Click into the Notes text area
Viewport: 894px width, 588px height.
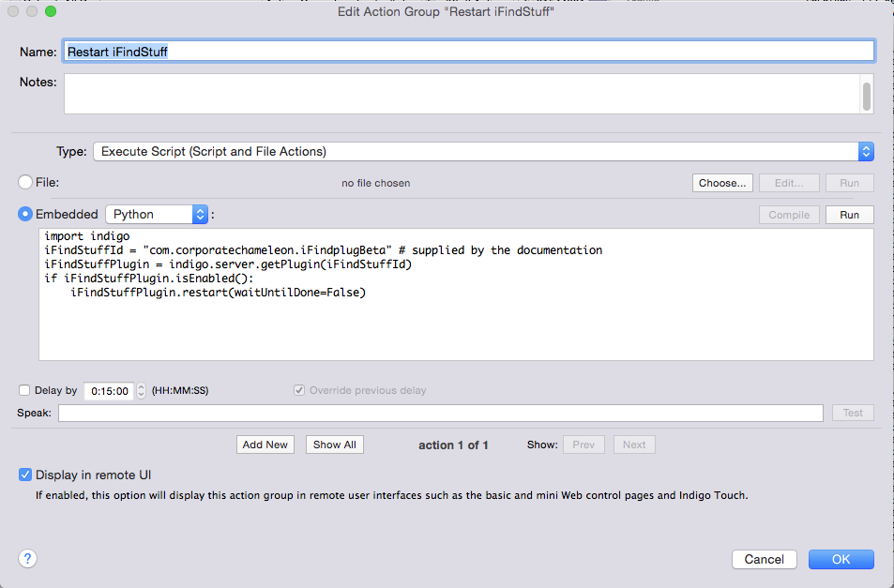(x=461, y=94)
